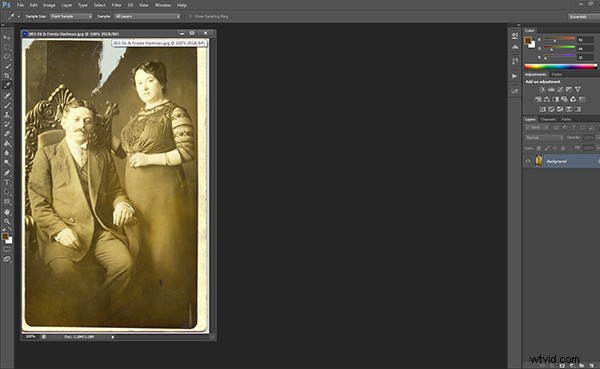Select the Crop tool

tap(7, 76)
